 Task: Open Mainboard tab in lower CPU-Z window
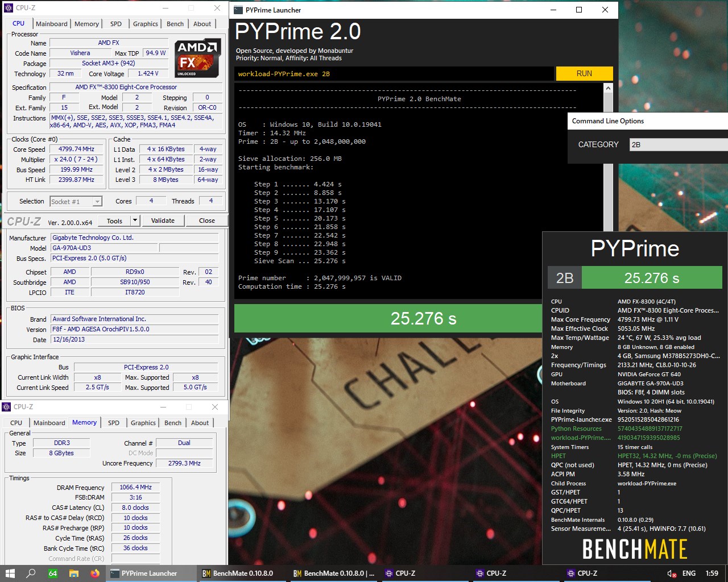click(49, 423)
